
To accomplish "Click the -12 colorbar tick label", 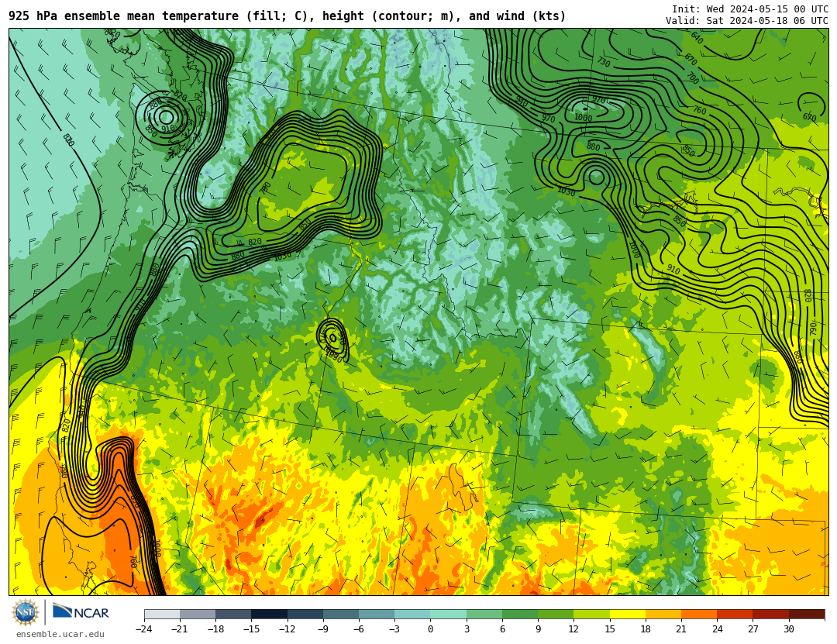I will (x=288, y=629).
